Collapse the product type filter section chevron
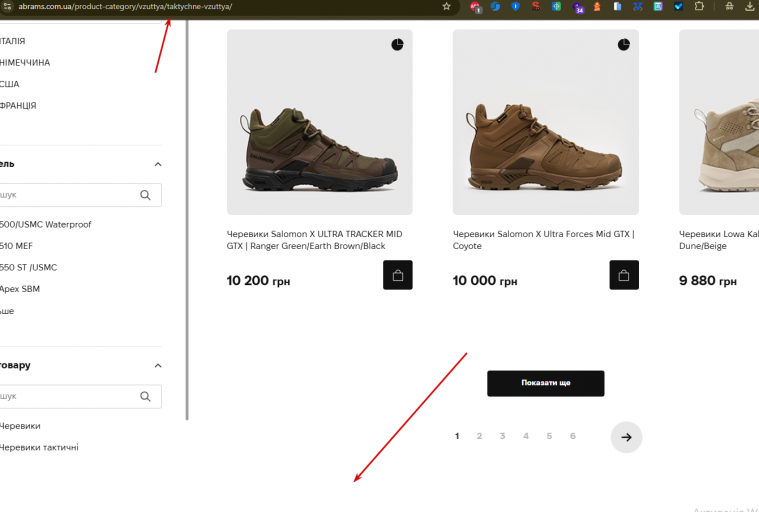759x512 pixels. click(x=158, y=365)
